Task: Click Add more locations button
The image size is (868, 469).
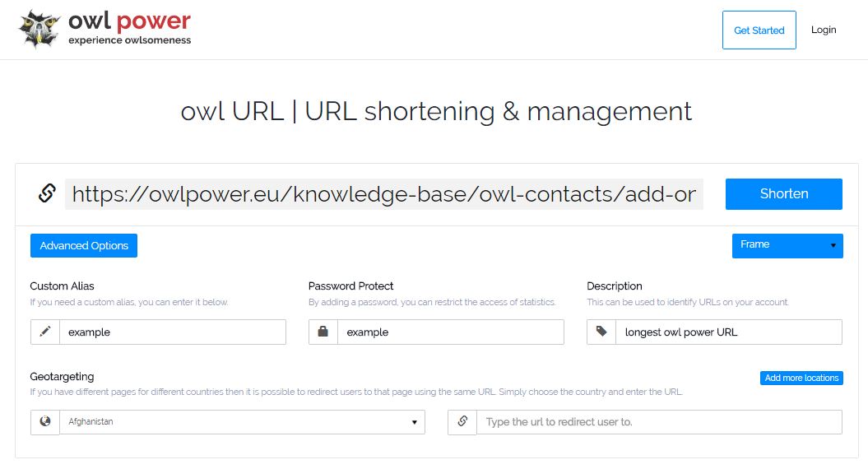Action: point(801,378)
